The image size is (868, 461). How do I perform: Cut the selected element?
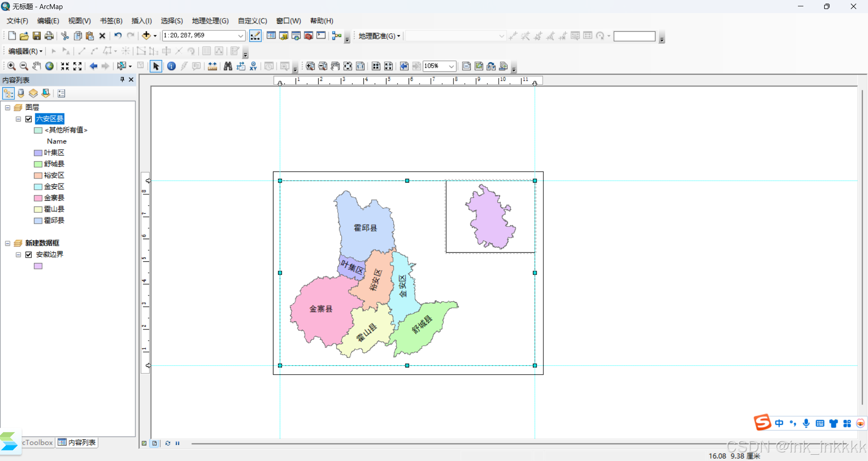65,36
